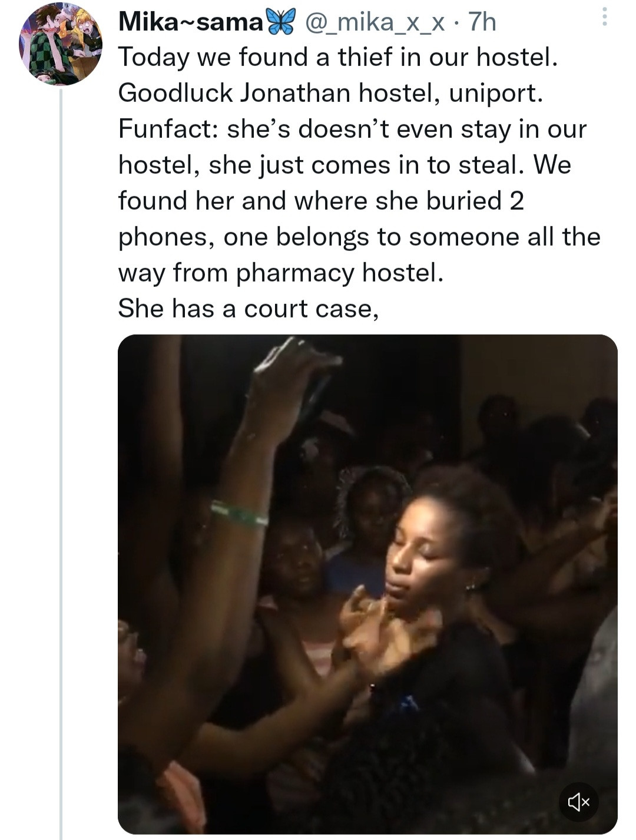Unmute the video with the speaker icon
Screen dimensions: 636x840
pyautogui.click(x=578, y=801)
